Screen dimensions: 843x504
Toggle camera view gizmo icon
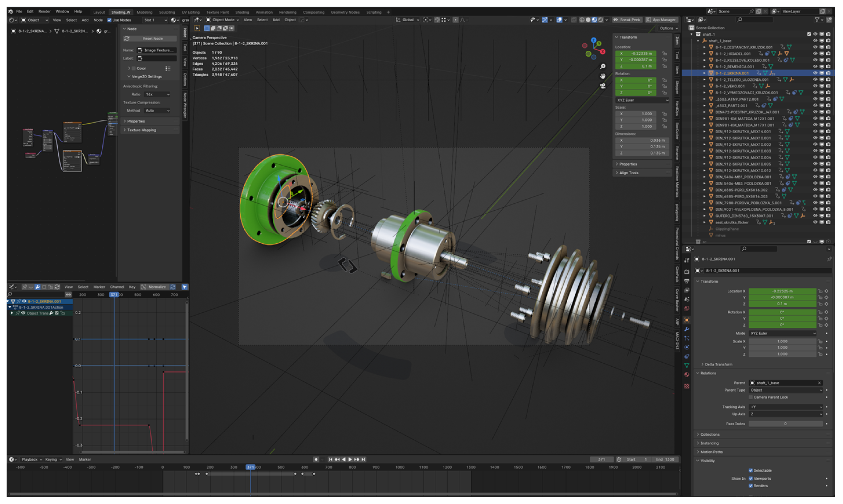coord(602,86)
